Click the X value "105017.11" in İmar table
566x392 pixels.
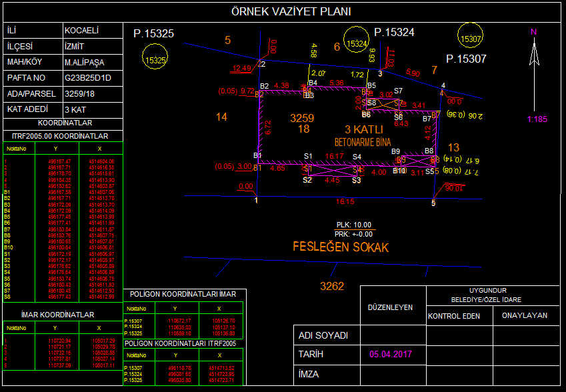[x=103, y=365]
